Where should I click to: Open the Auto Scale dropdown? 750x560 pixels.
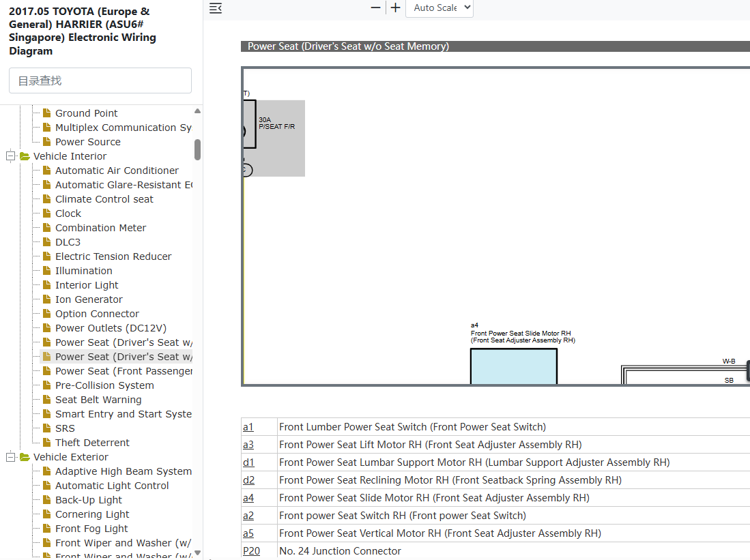point(439,8)
